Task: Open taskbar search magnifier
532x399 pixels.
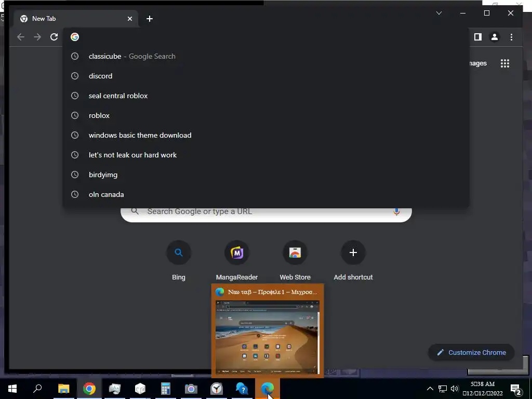Action: point(37,389)
